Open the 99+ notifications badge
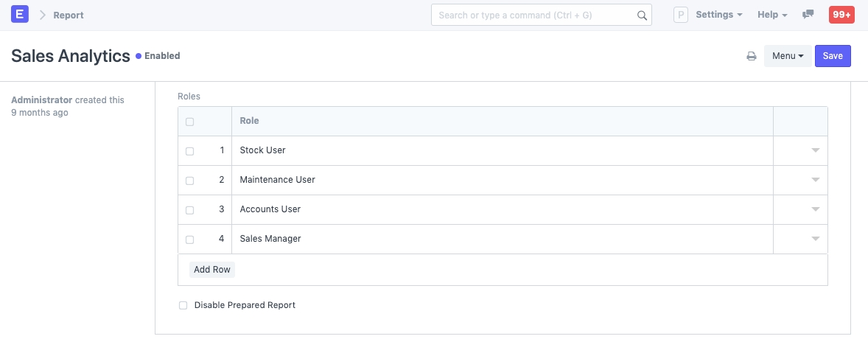 [841, 15]
